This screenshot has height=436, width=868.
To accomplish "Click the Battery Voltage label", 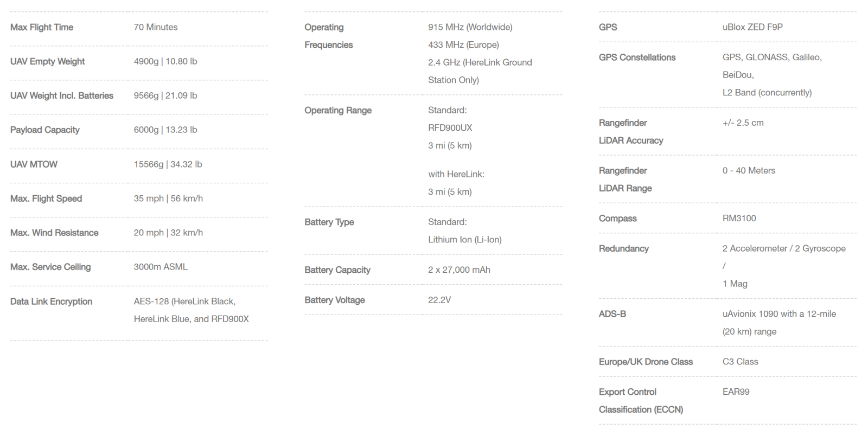I will [x=335, y=300].
